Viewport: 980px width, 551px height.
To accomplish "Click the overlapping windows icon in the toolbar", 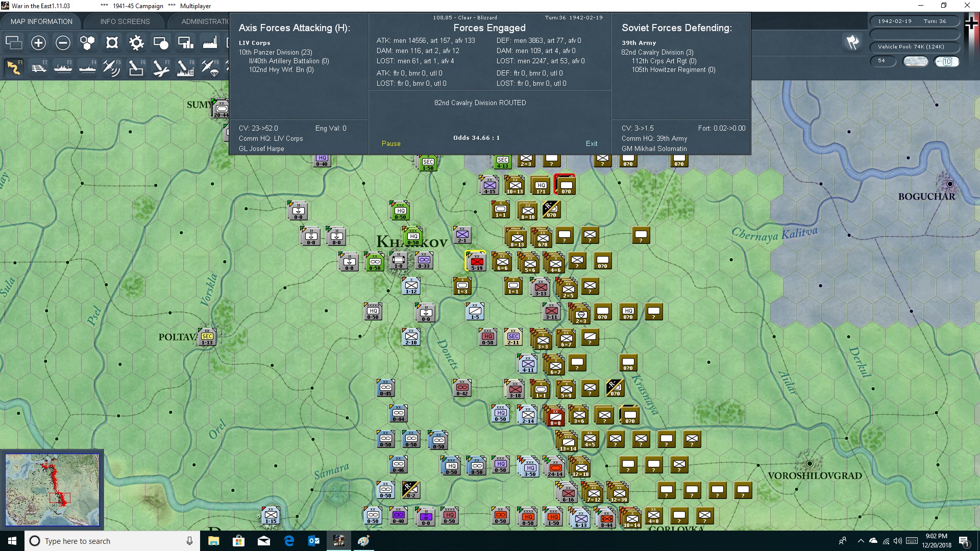I will [x=14, y=43].
